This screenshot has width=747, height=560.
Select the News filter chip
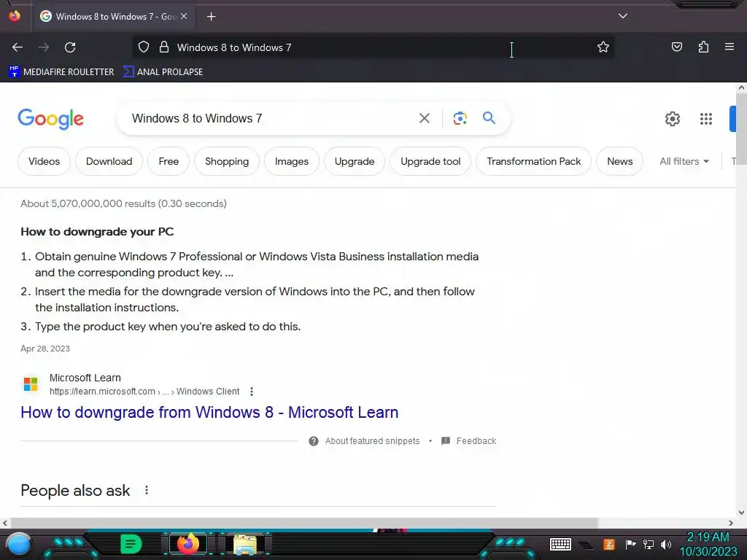[620, 161]
